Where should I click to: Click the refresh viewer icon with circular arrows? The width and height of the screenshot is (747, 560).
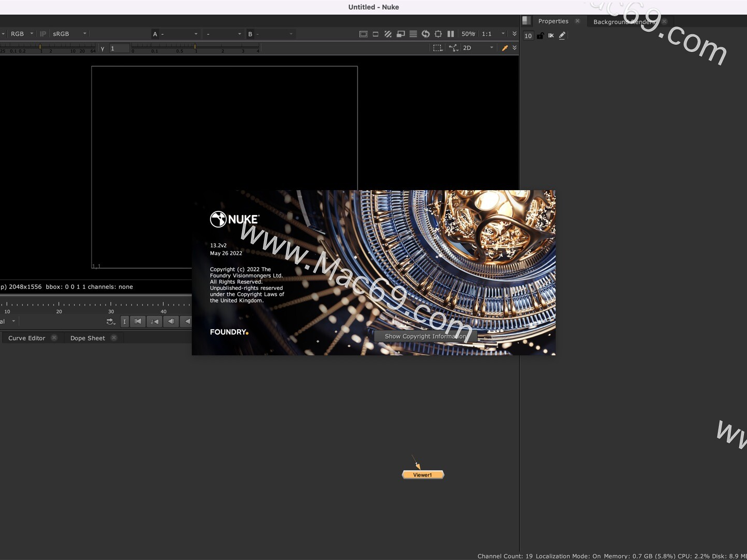pyautogui.click(x=425, y=34)
